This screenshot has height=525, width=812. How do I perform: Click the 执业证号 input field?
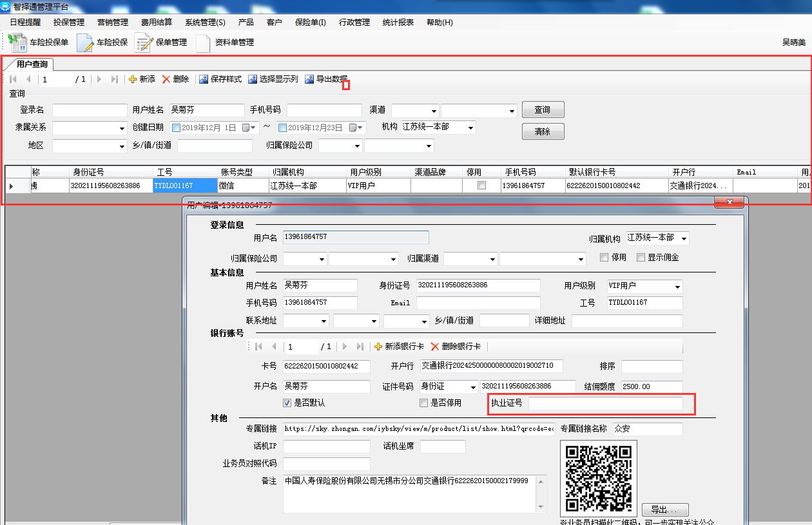click(x=605, y=404)
